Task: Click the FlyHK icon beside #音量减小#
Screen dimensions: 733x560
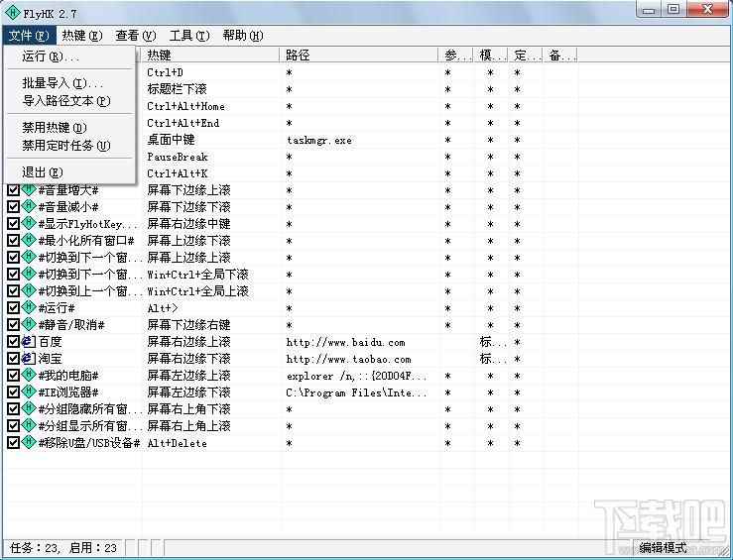Action: [29, 206]
